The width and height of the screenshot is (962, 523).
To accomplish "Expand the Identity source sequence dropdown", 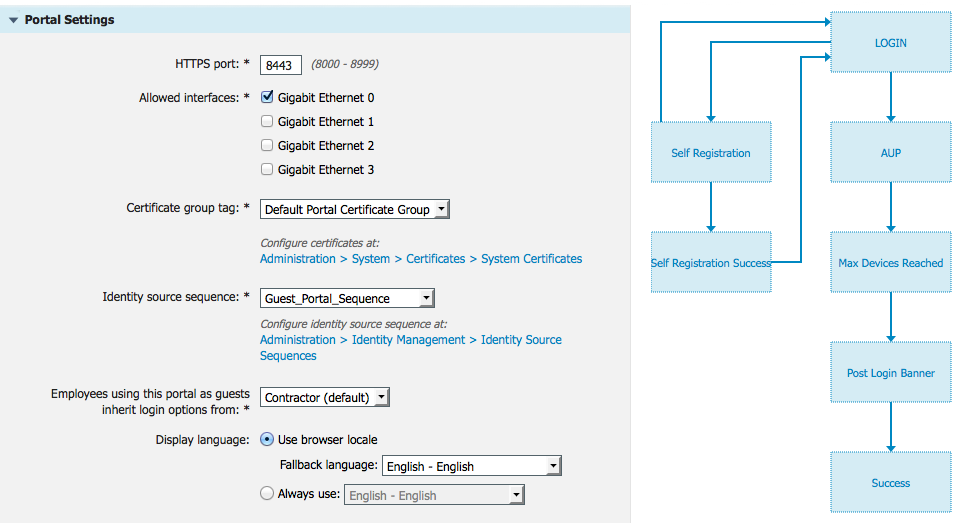I will pos(347,298).
